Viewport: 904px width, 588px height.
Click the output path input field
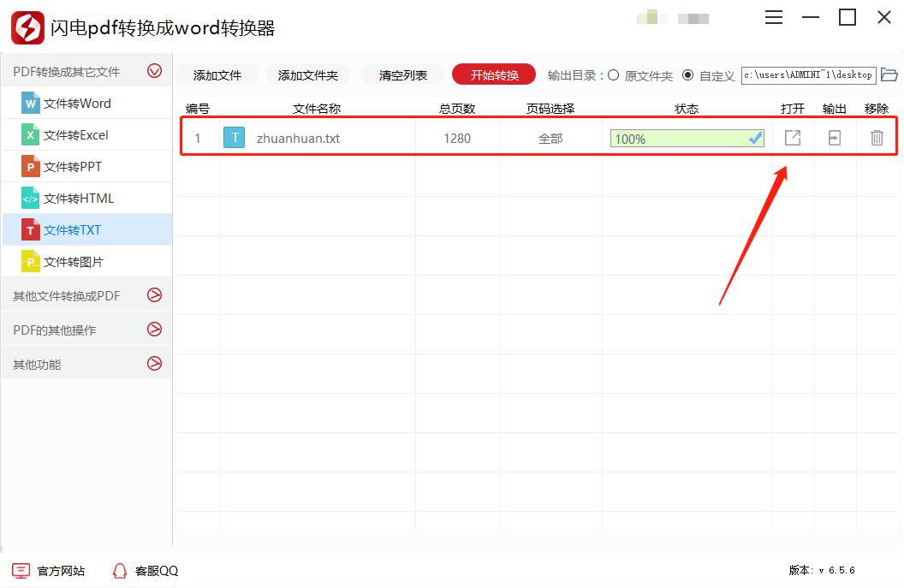point(809,74)
